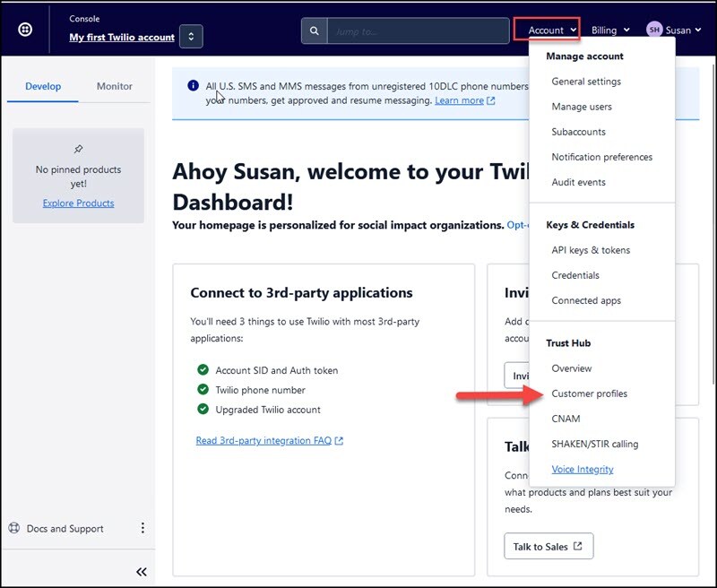Viewport: 717px width, 588px height.
Task: Click the Upgraded Twilio account text
Action: 268,410
